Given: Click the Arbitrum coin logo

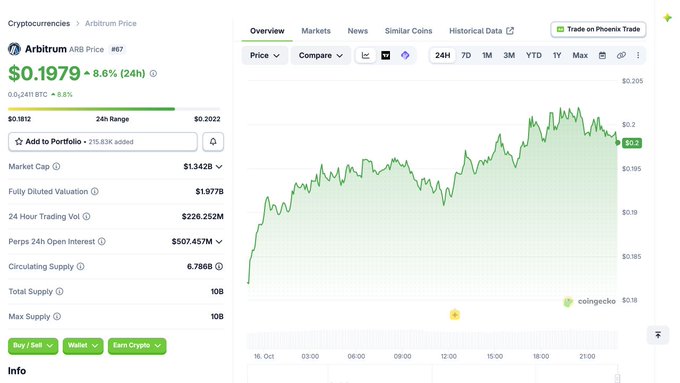Looking at the screenshot, I should [14, 49].
